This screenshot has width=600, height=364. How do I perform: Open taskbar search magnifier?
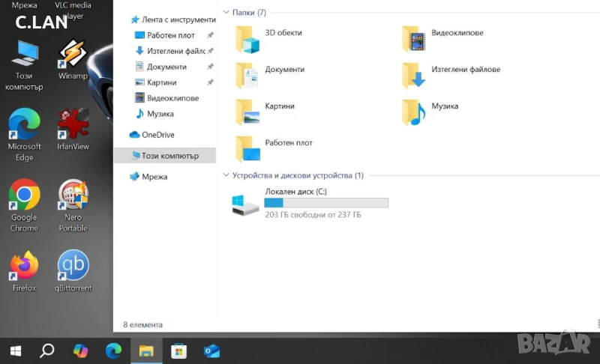click(47, 350)
